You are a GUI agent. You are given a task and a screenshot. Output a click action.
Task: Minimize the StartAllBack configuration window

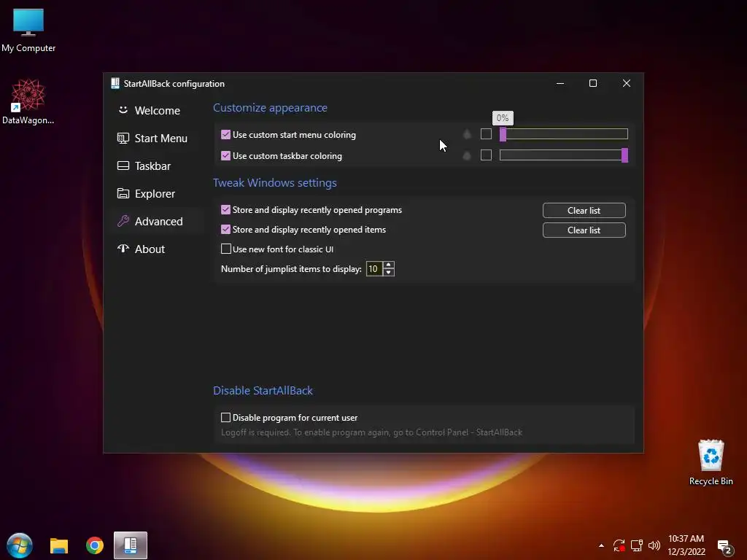pyautogui.click(x=560, y=83)
